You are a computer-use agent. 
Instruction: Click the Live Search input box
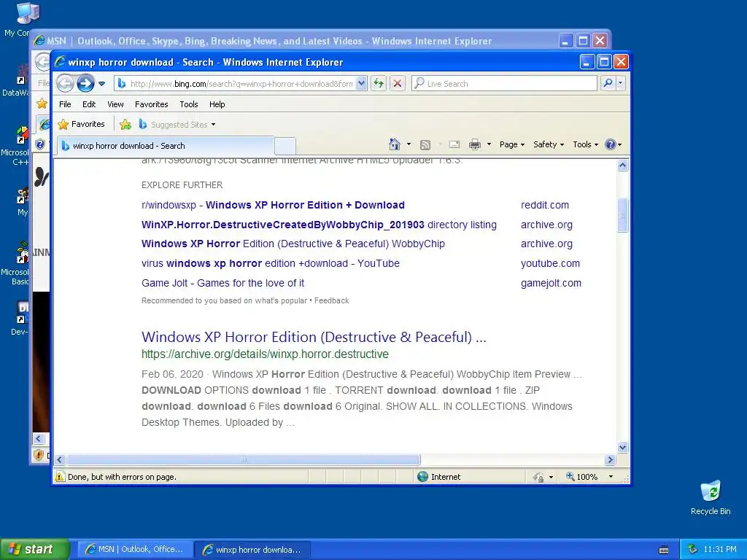pyautogui.click(x=504, y=83)
